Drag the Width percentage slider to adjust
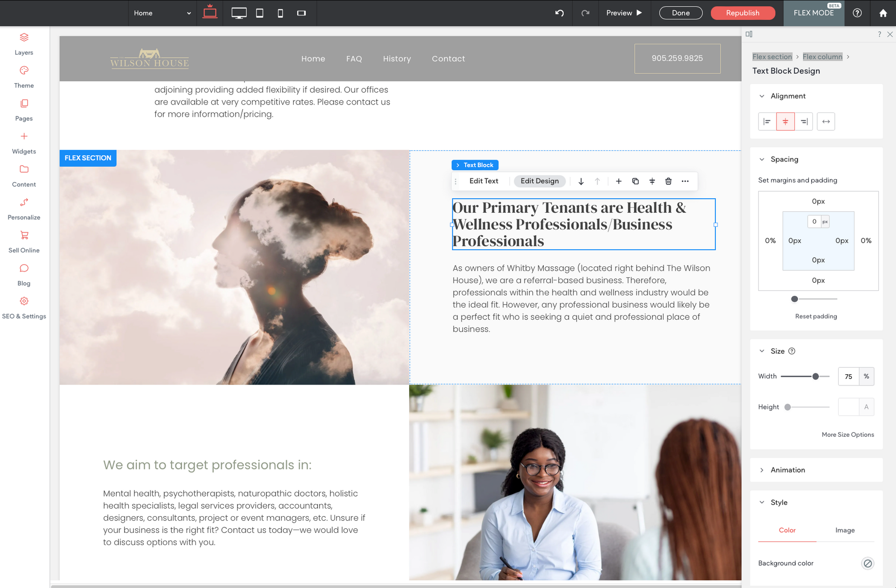The width and height of the screenshot is (896, 588). pos(817,376)
